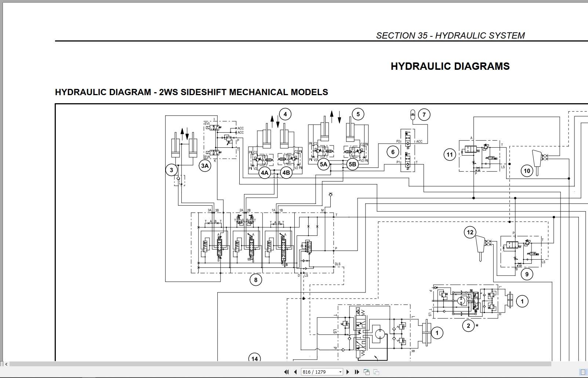Click the horizontal scrollbar thumb

pos(280,364)
